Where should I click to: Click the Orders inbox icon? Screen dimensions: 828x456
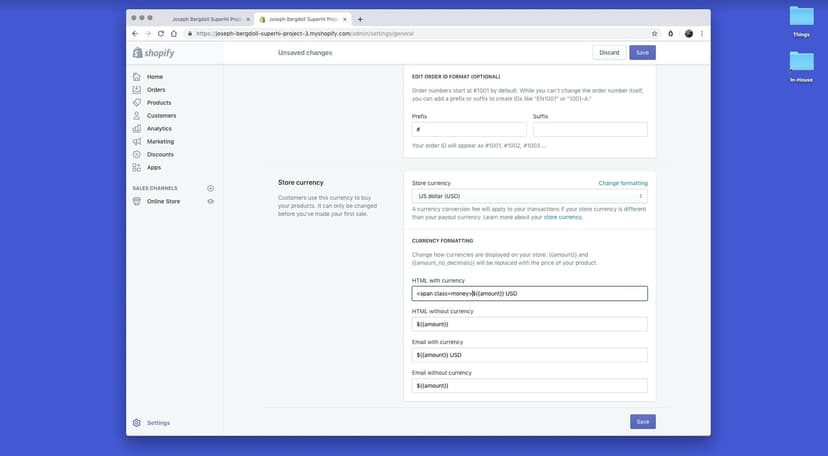[137, 90]
